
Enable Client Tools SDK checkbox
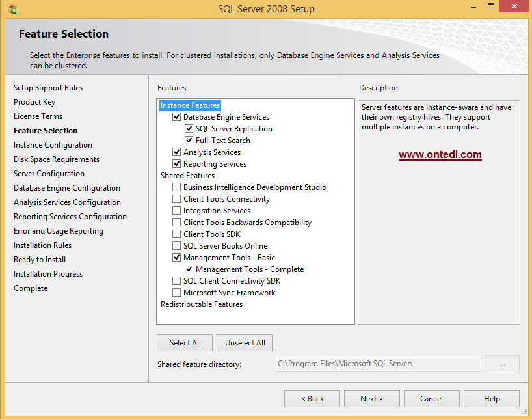(x=176, y=234)
